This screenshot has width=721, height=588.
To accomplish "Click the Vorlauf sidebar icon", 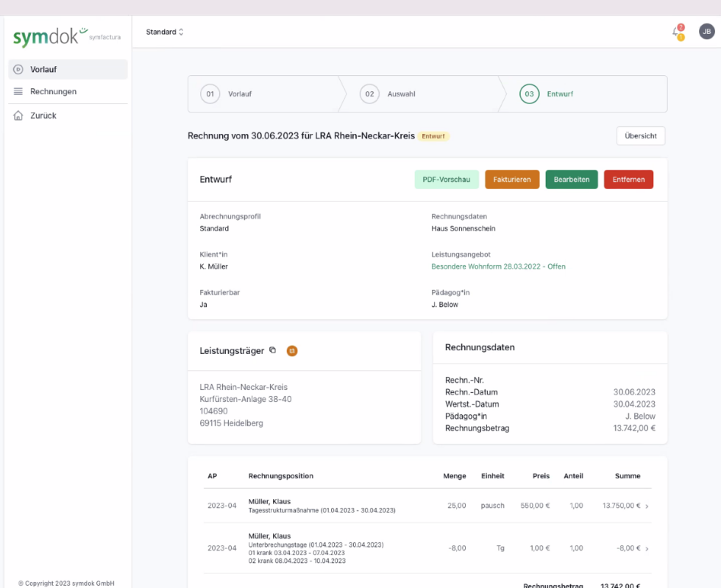I will pyautogui.click(x=18, y=69).
